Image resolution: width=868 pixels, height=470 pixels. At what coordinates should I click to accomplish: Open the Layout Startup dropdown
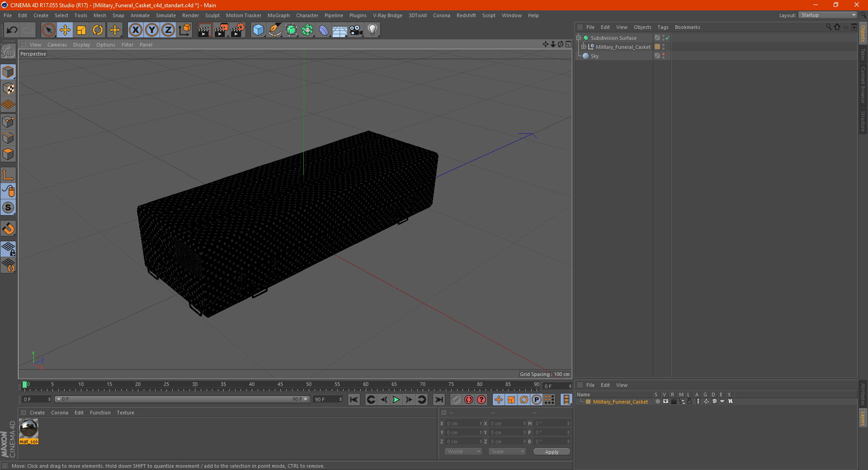tap(828, 15)
